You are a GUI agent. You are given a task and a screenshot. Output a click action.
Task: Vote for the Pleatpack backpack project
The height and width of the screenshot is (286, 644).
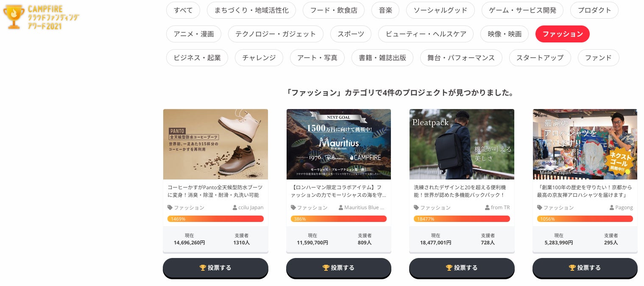coord(462,268)
